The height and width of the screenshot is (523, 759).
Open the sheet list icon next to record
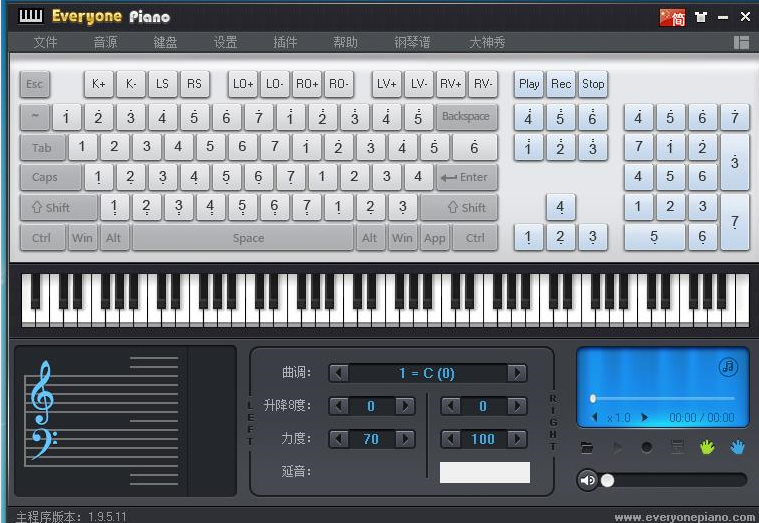(677, 447)
